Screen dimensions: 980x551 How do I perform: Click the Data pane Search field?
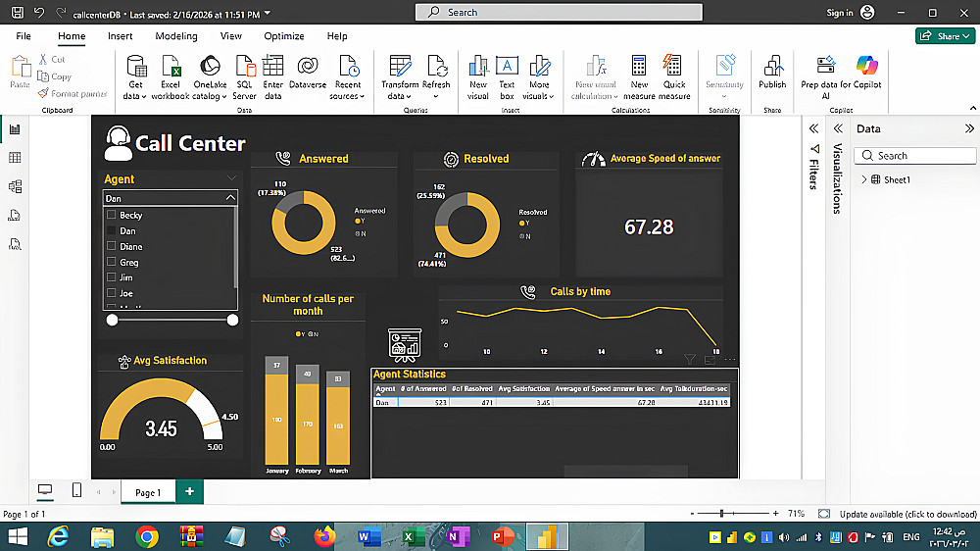[915, 156]
